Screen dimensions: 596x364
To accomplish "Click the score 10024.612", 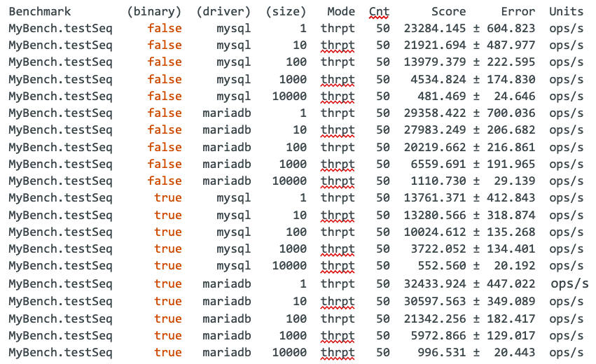I will (x=435, y=232).
